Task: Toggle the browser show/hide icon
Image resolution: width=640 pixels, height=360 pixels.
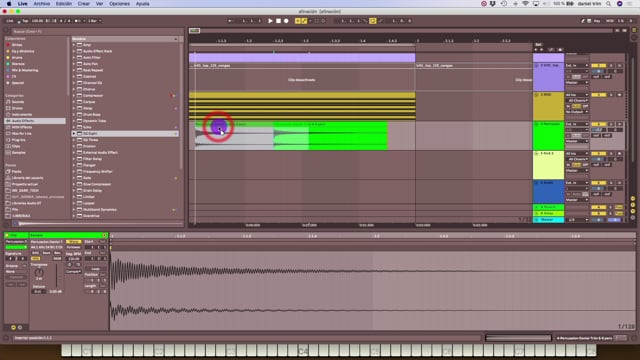Action: pos(6,31)
